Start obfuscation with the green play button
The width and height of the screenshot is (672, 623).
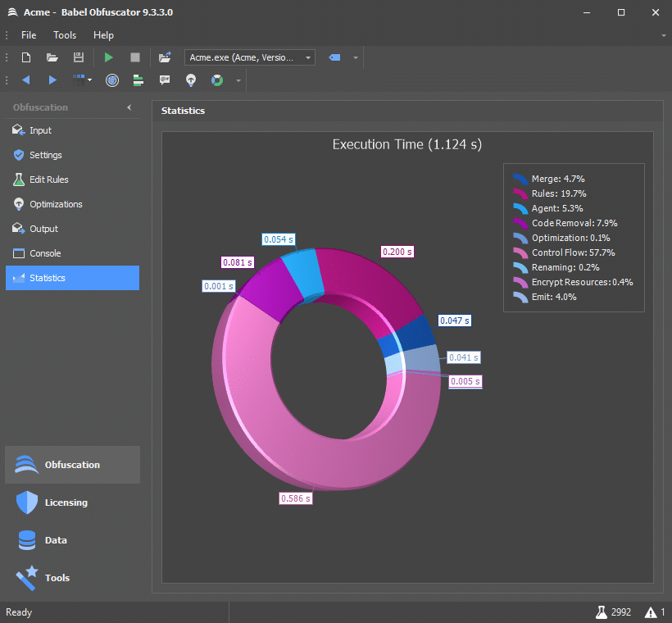coord(109,57)
